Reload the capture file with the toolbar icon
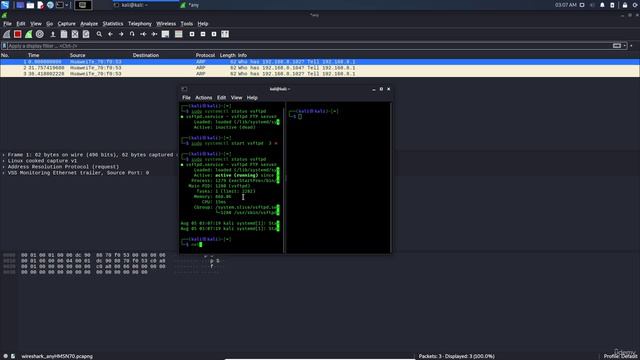This screenshot has width=640, height=360. (x=86, y=34)
